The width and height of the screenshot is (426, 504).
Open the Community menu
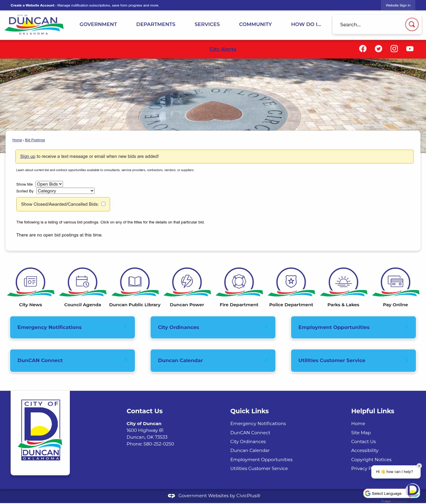(x=255, y=24)
